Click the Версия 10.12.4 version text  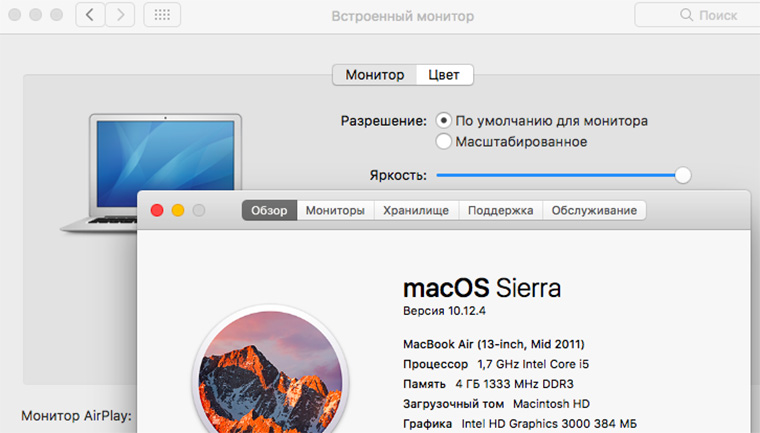pos(444,311)
